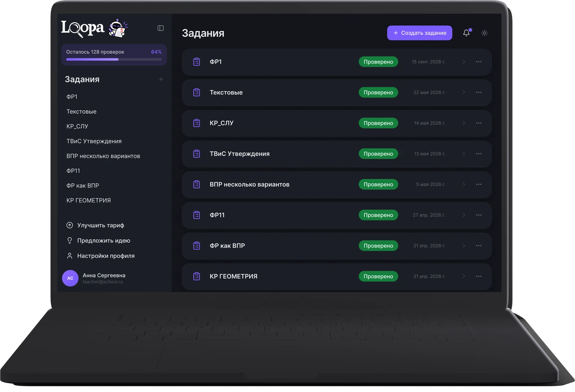The image size is (575, 392).
Task: Click the remaining checks progress bar
Action: 114,59
